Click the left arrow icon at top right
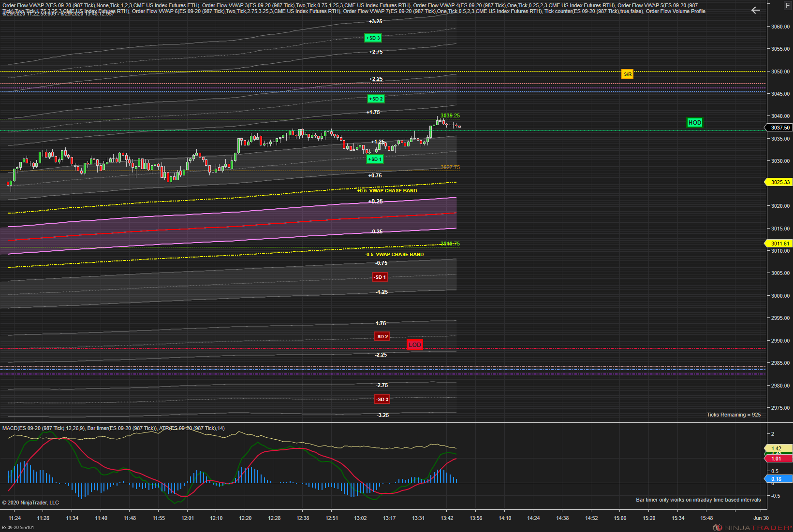Viewport: 793px width, 532px height. click(x=756, y=10)
